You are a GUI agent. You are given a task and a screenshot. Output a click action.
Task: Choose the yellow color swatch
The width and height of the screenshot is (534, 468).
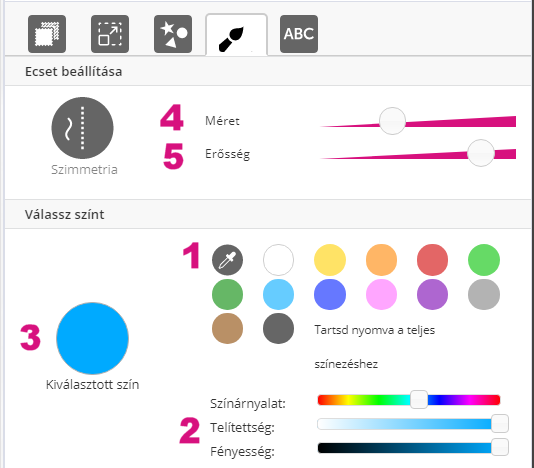click(x=330, y=260)
